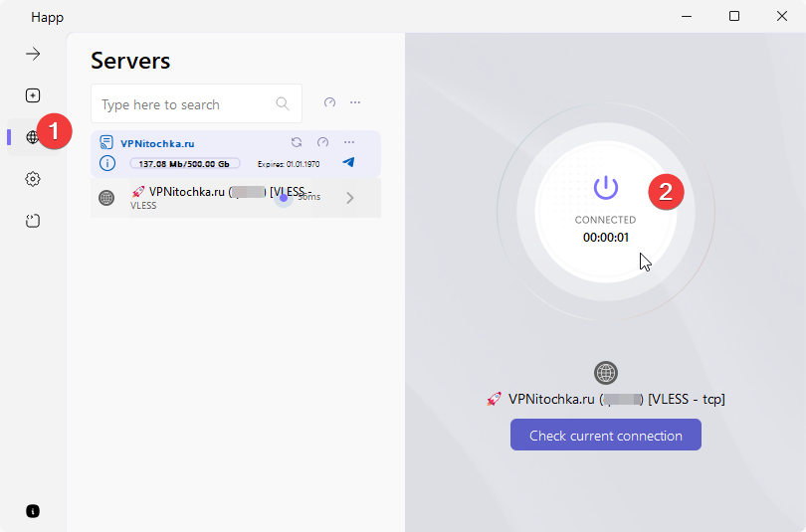Select the VPNitochka.ru VLESS server entry
The height and width of the screenshot is (532, 806).
(x=219, y=197)
